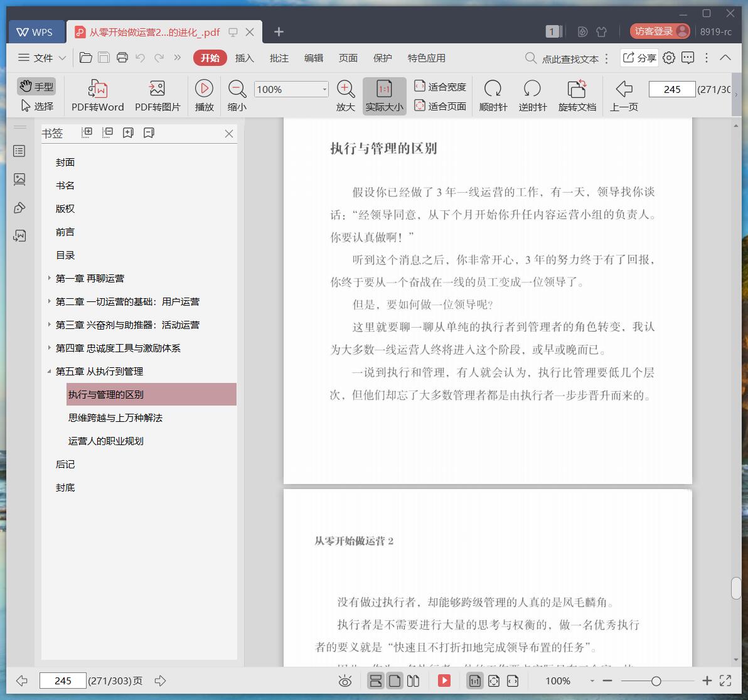Delete bookmark icon in 书签 panel

(x=149, y=132)
